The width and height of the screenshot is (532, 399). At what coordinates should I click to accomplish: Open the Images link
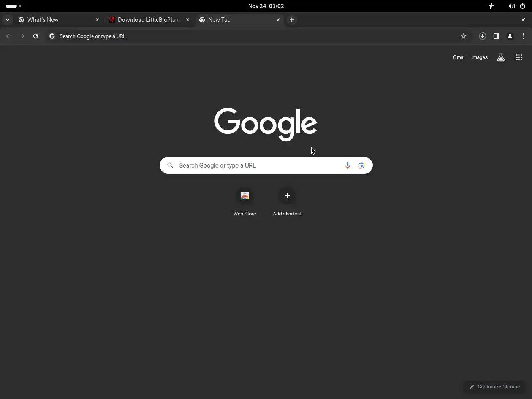coord(480,57)
